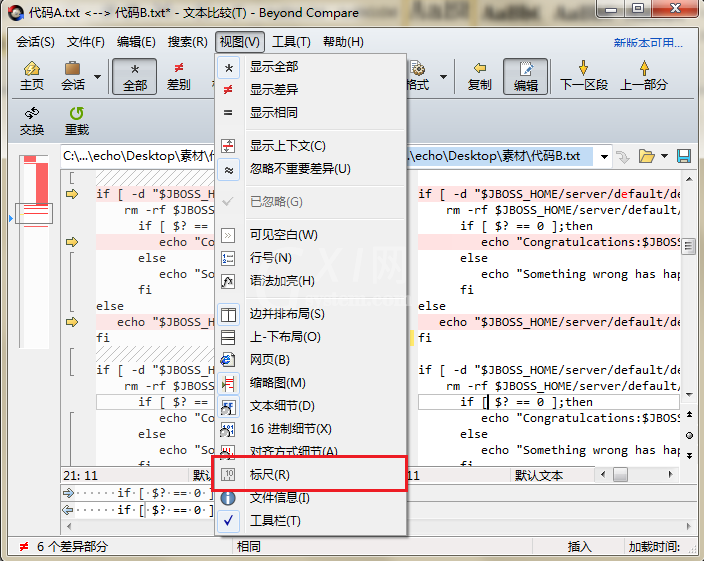Image resolution: width=704 pixels, height=561 pixels.
Task: Click the 默认文本 status label on the right
Action: click(539, 476)
